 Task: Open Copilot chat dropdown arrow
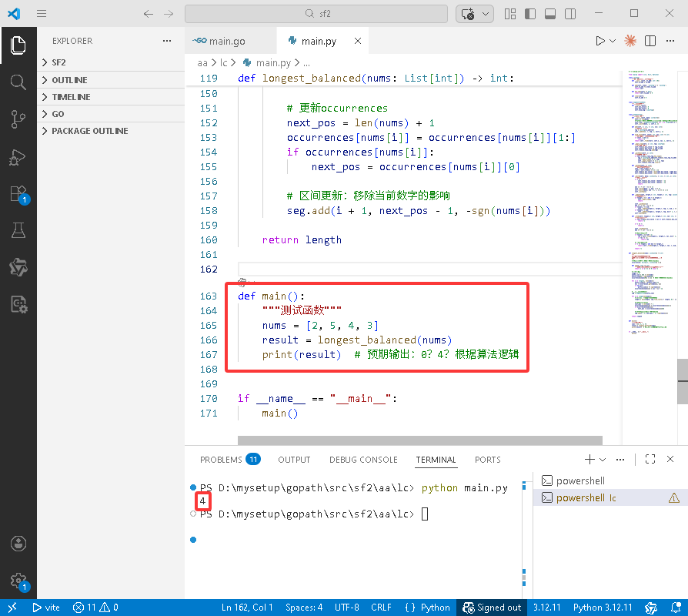tap(486, 14)
